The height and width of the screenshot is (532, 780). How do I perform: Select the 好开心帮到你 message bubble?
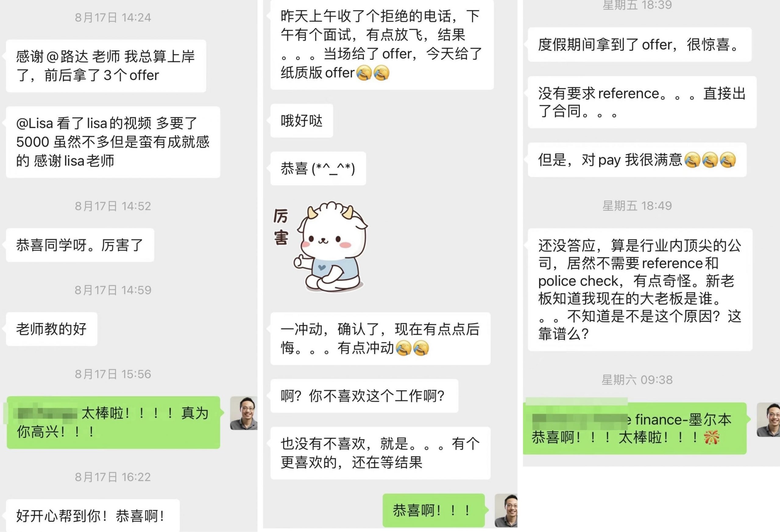[x=93, y=516]
